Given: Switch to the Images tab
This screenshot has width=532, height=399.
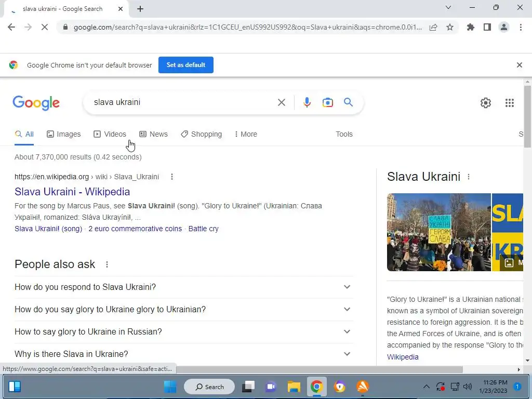Looking at the screenshot, I should [x=64, y=134].
